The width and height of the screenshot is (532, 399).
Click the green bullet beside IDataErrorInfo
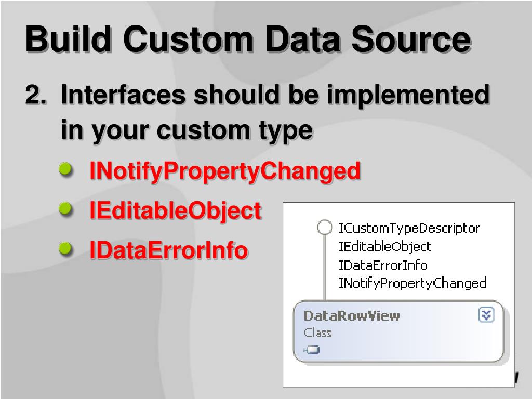tap(66, 249)
